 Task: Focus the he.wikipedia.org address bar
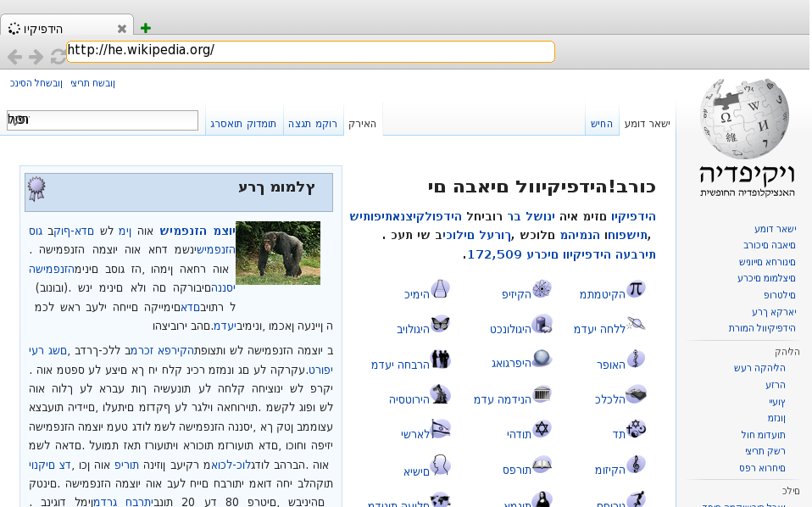(311, 51)
